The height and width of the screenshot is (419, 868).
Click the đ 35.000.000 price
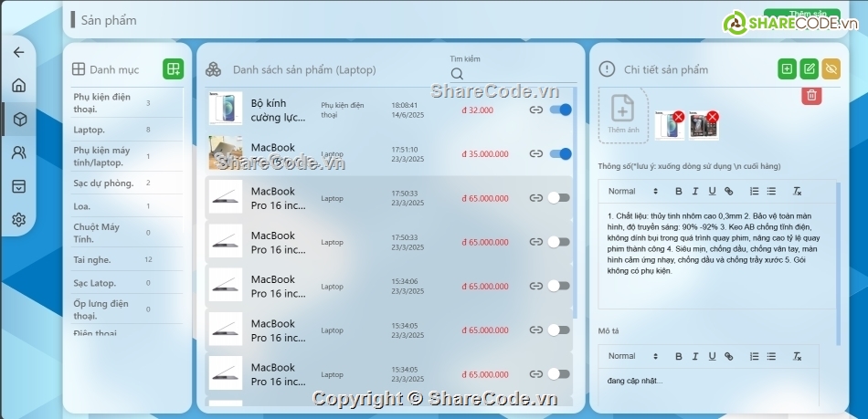[485, 154]
